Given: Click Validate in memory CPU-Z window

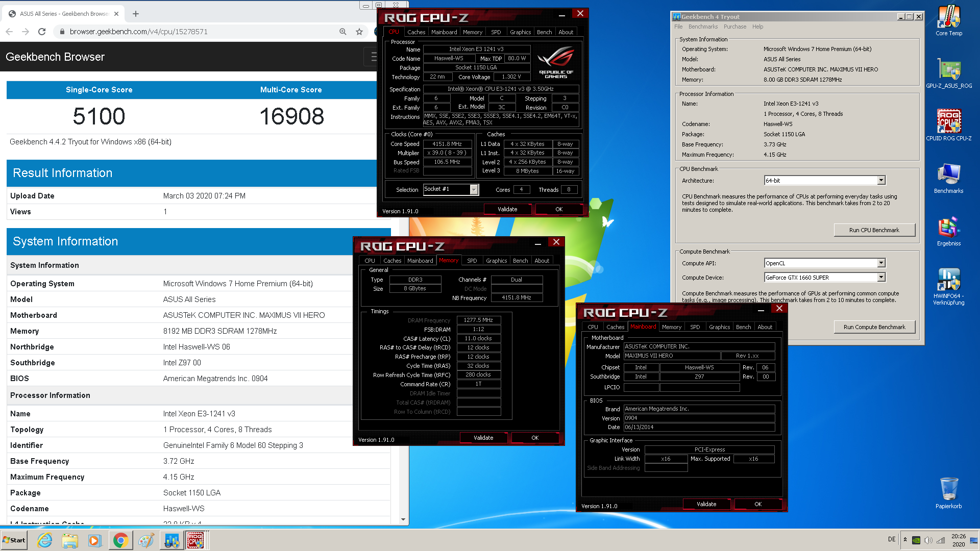Looking at the screenshot, I should (483, 438).
